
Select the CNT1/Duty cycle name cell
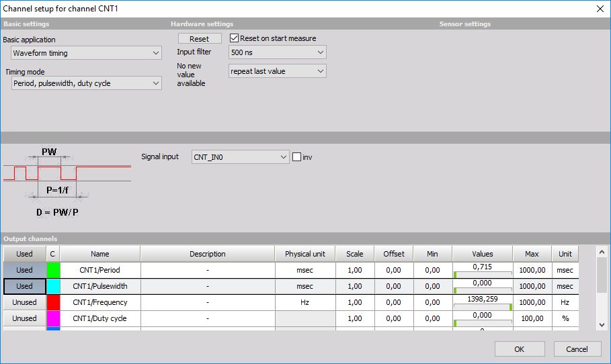pyautogui.click(x=100, y=318)
